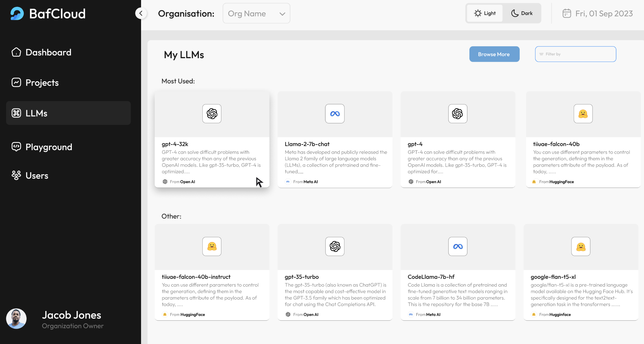Click the Browse More button

tap(494, 54)
